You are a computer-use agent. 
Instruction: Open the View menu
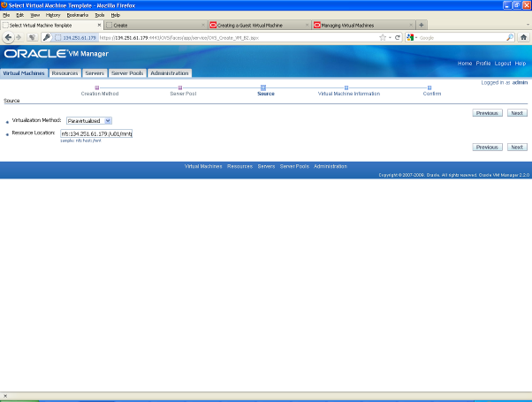pos(35,15)
